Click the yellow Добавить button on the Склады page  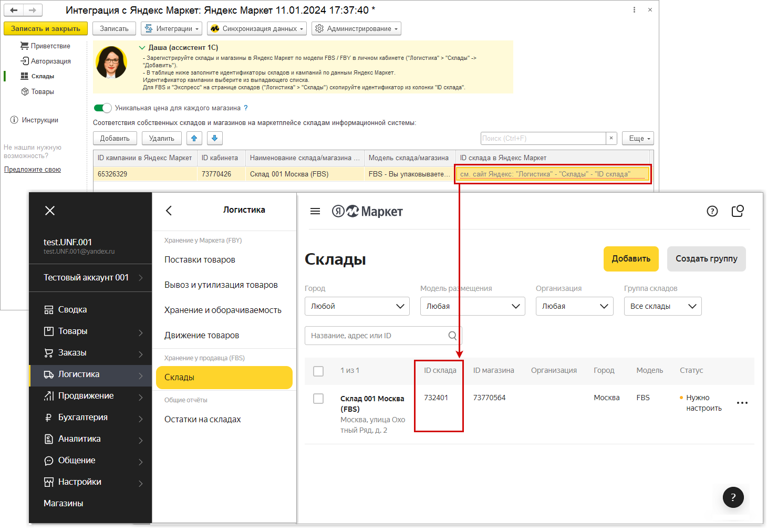631,259
